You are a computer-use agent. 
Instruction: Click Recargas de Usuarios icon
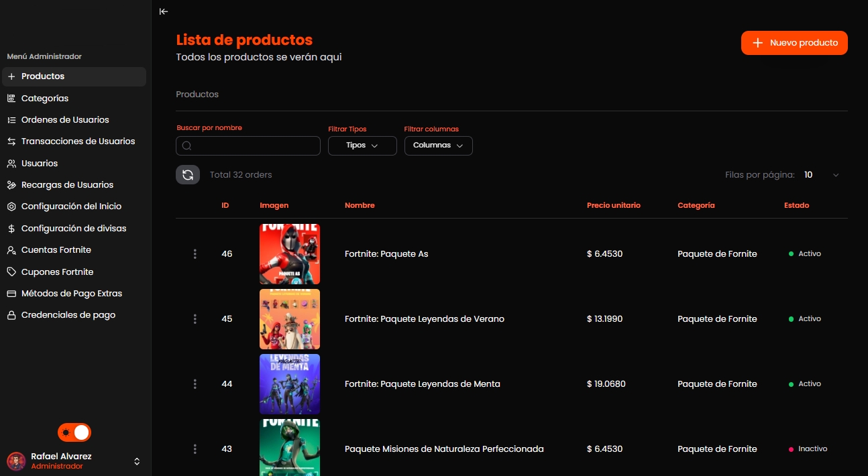click(11, 185)
